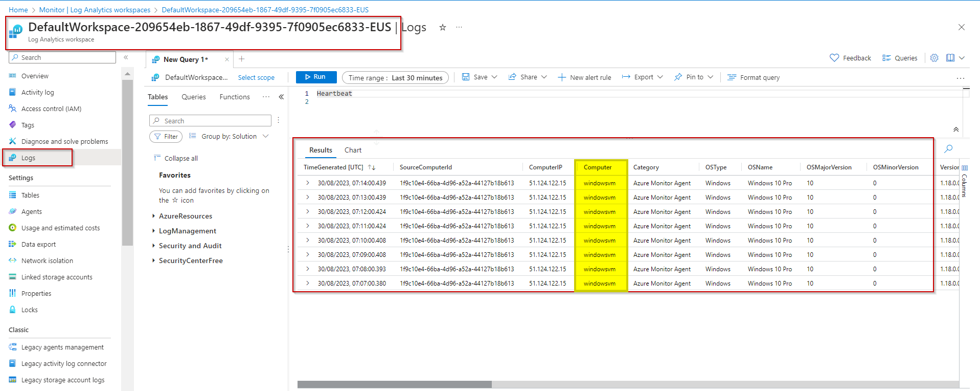Screen dimensions: 980x391
Task: Select Logs in the sidebar
Action: 28,158
